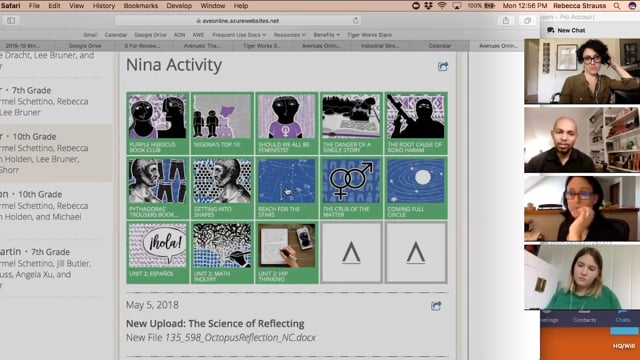The image size is (640, 360).
Task: Open the Benefits bookmark dropdown
Action: [x=327, y=35]
